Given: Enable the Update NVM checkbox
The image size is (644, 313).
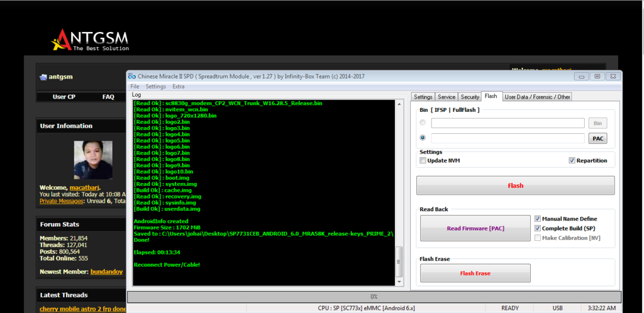Looking at the screenshot, I should (423, 160).
